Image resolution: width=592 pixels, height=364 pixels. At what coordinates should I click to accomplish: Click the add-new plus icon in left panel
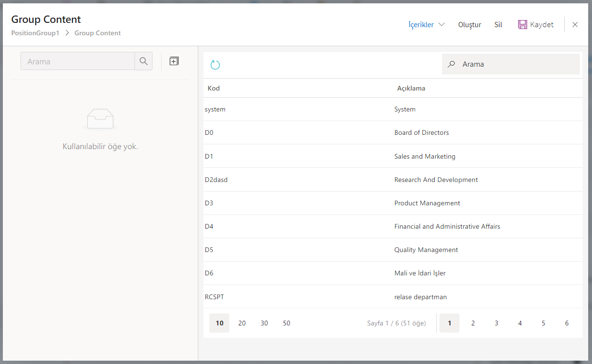(174, 61)
